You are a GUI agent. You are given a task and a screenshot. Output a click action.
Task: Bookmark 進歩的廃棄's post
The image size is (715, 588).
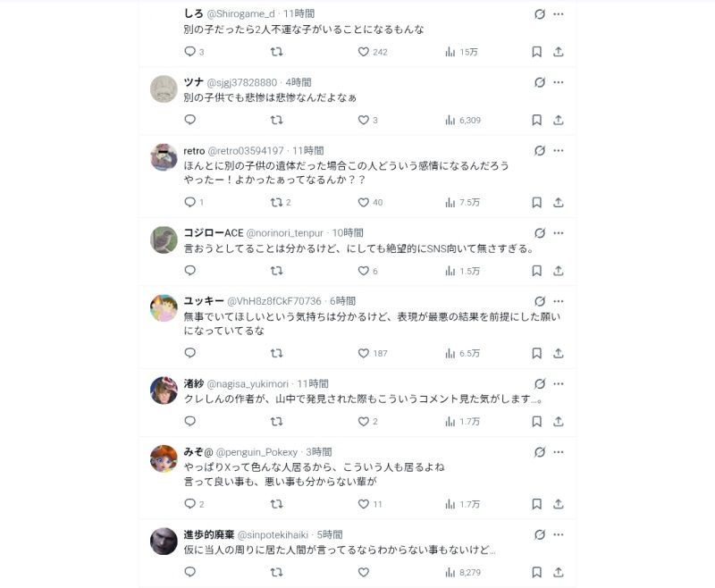click(x=537, y=572)
